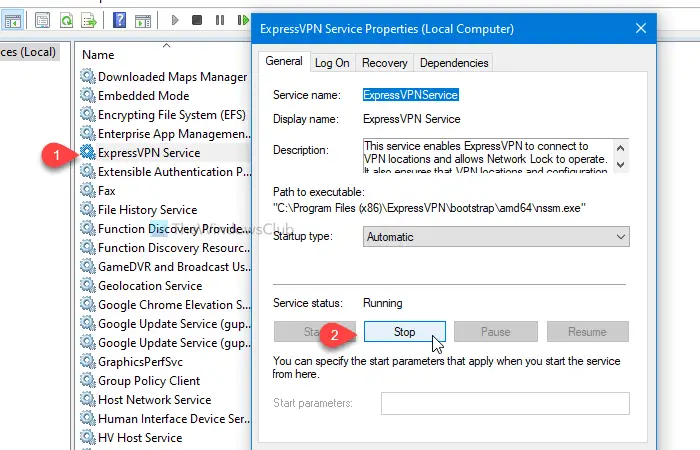This screenshot has width=700, height=450.
Task: Switch to the Log On tab
Action: (332, 63)
